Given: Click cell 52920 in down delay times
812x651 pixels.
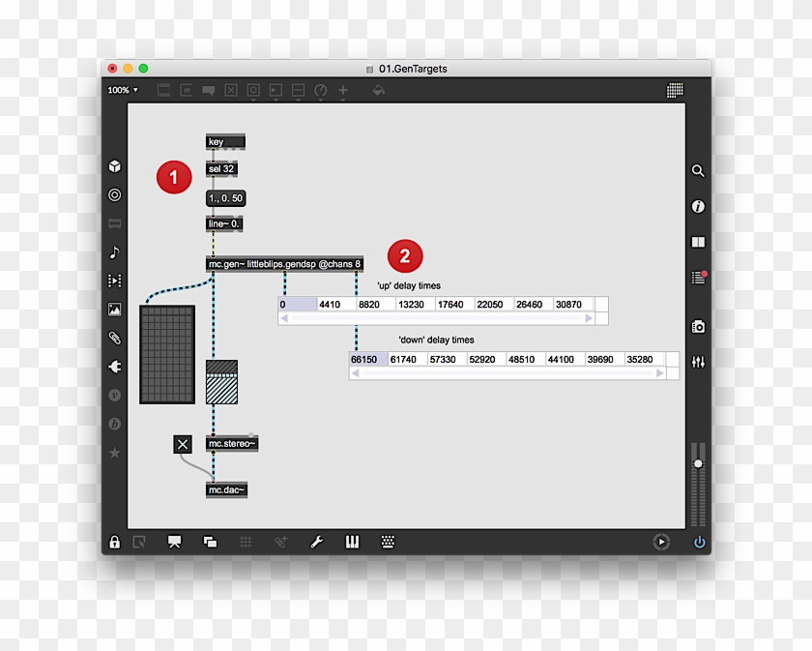Looking at the screenshot, I should [487, 359].
